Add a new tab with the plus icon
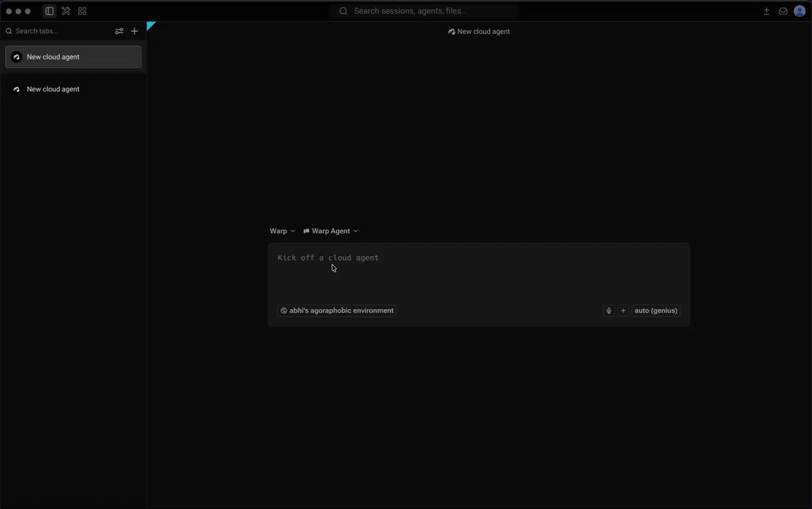Viewport: 812px width, 509px height. [x=134, y=31]
